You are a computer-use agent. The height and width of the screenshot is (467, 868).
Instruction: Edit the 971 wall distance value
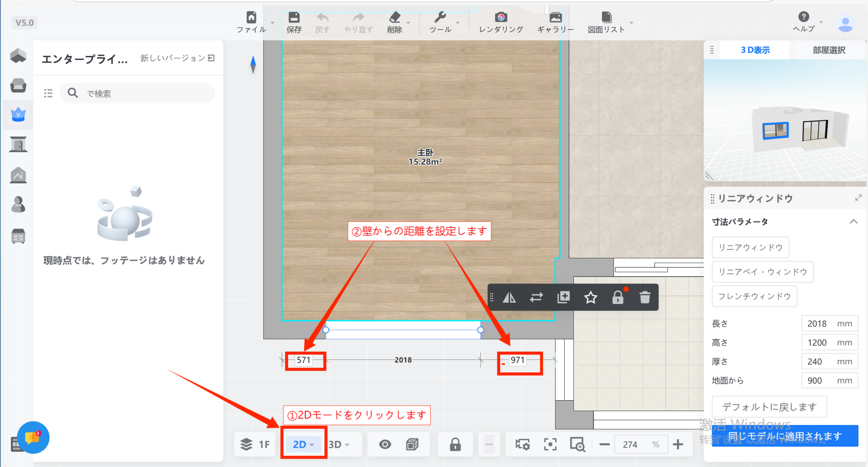[517, 360]
